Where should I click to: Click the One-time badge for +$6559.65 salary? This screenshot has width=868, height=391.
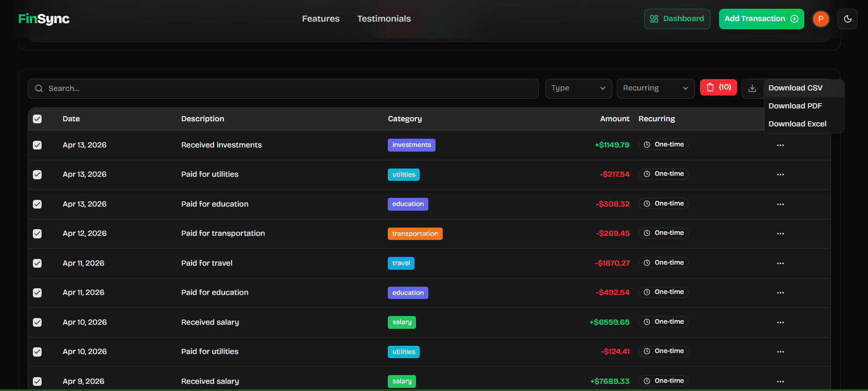[x=664, y=322]
